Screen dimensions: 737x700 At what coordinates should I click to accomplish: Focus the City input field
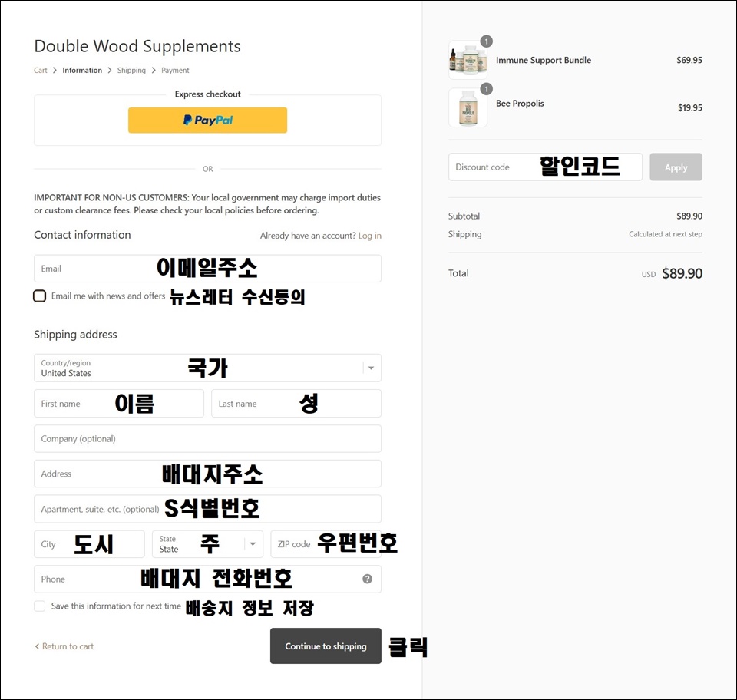coord(89,544)
